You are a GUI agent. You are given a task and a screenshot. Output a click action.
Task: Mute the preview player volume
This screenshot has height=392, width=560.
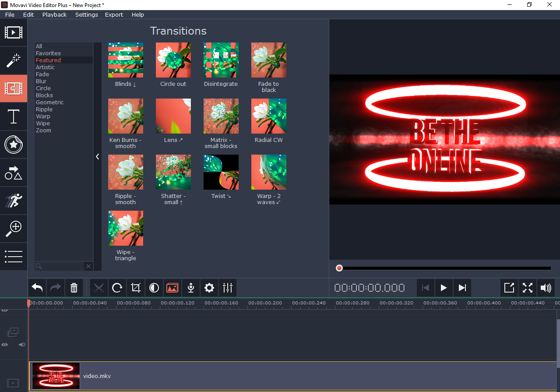[546, 288]
